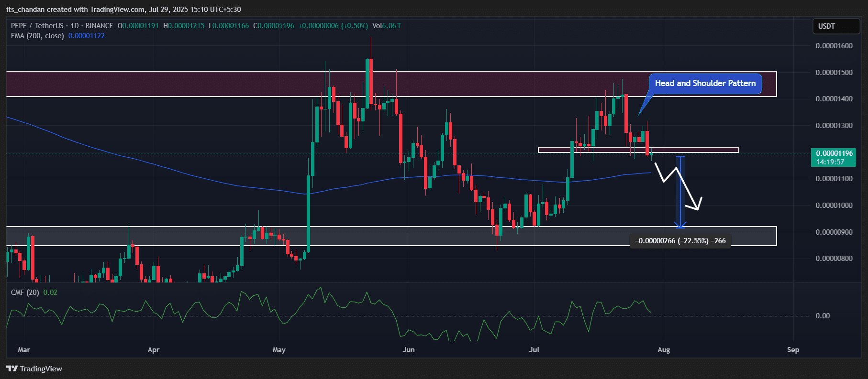The width and height of the screenshot is (868, 379).
Task: Select the upper maroon resistance zone
Action: [x=191, y=84]
